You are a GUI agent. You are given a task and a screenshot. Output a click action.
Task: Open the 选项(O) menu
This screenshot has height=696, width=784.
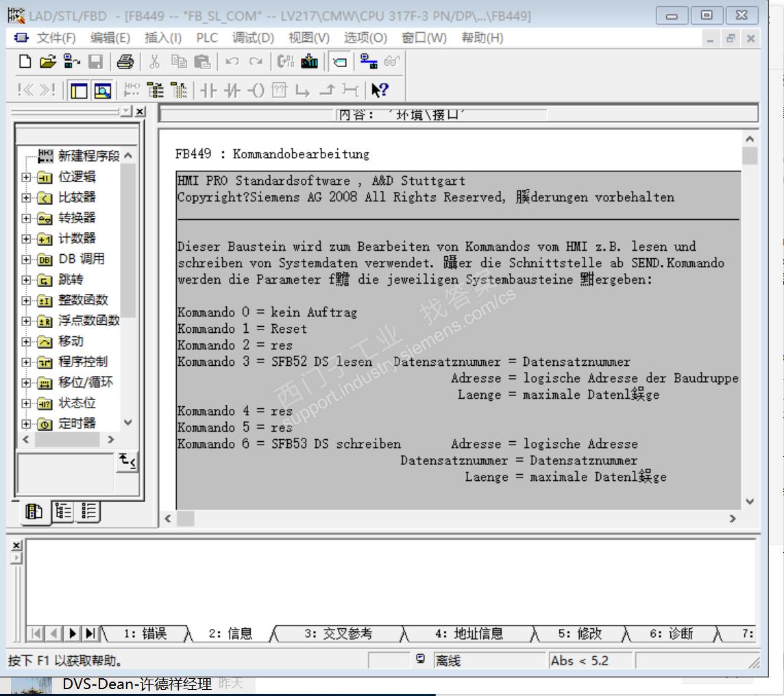[x=365, y=38]
